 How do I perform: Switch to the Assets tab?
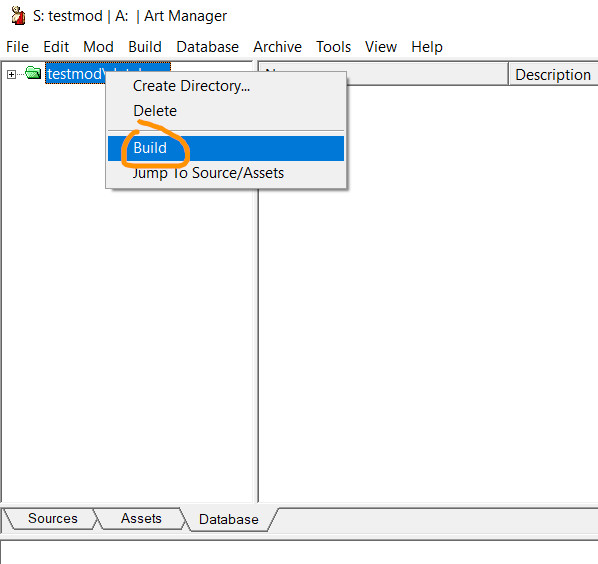[x=141, y=519]
